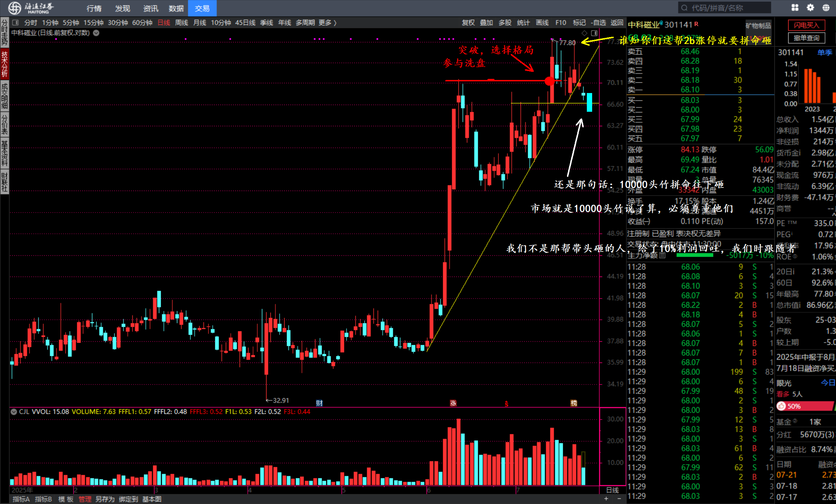Screen dimensions: 836x504
Task: Click the 矿物制品 industry tag
Action: tap(758, 25)
